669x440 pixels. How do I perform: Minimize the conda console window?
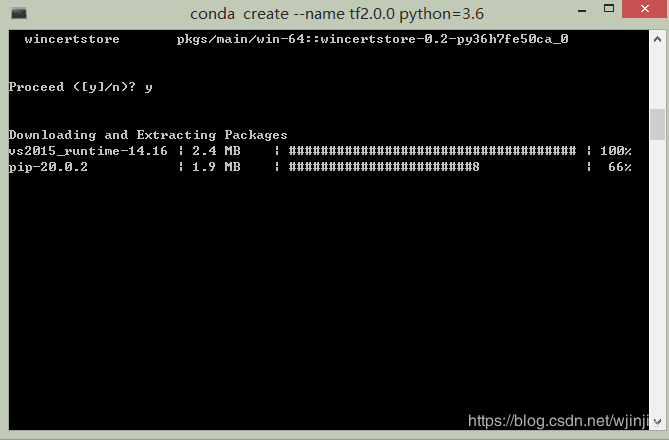tap(582, 10)
